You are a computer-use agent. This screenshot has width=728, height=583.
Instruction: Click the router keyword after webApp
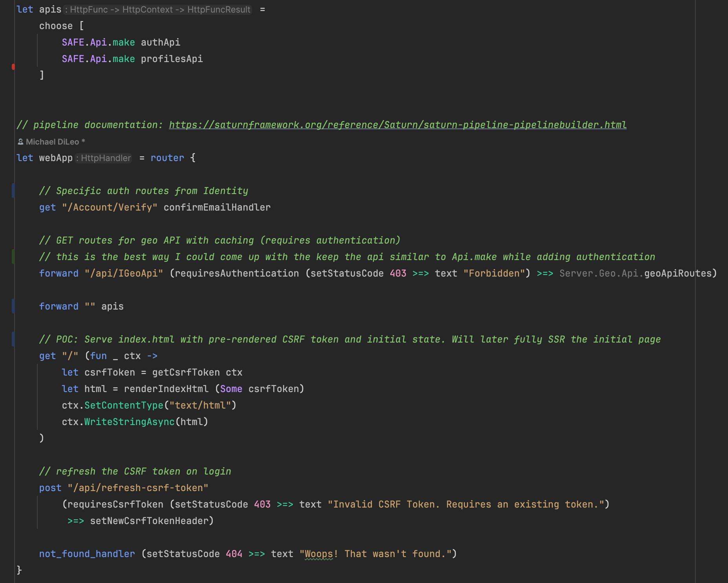click(167, 158)
